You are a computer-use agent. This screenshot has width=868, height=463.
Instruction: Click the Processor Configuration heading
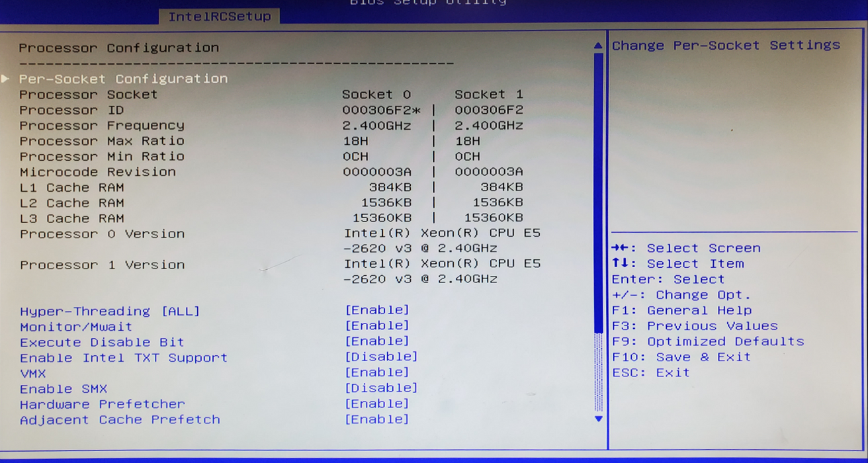coord(118,48)
